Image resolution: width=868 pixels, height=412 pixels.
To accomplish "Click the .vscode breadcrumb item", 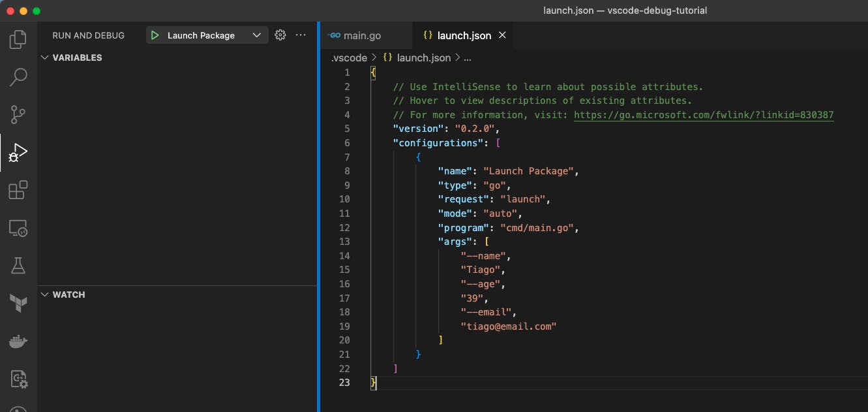I will pyautogui.click(x=348, y=57).
